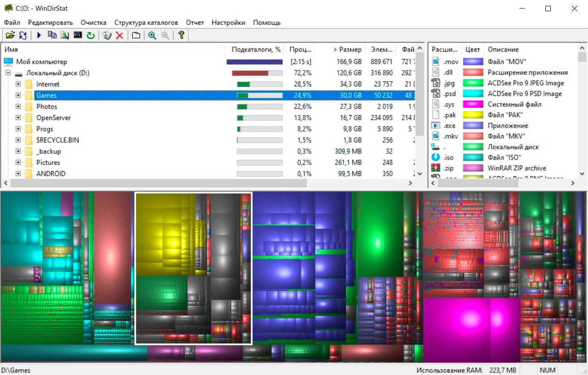
Task: Click the magenta .sys color swatch
Action: point(473,104)
